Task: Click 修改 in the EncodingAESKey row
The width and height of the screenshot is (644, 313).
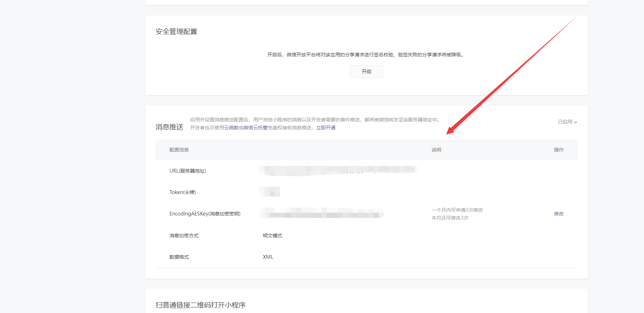Action: click(559, 214)
